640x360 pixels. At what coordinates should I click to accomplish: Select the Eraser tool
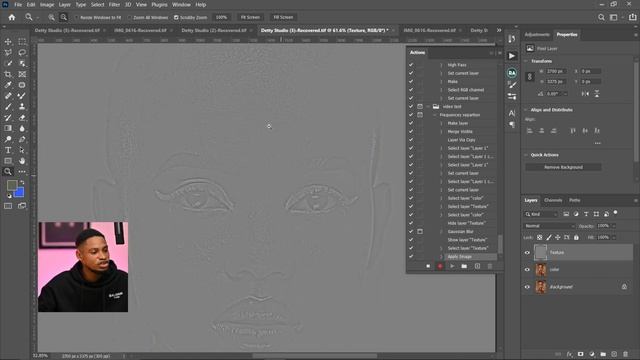click(x=22, y=118)
